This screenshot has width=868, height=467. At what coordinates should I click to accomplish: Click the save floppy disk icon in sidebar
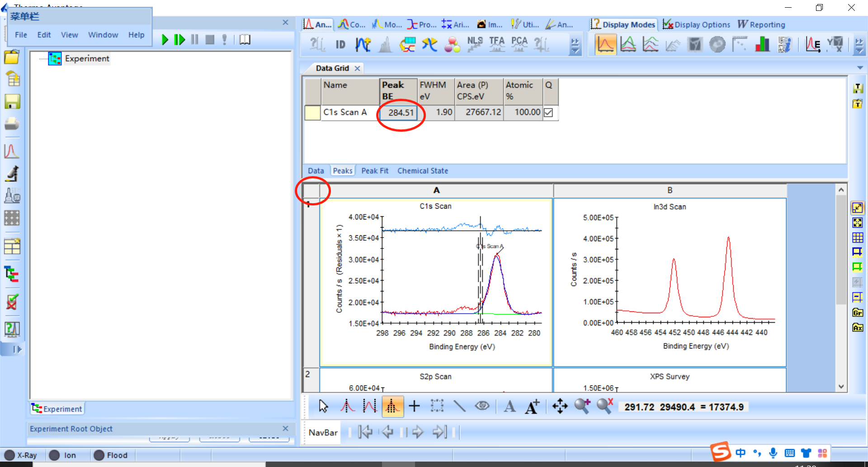coord(12,101)
